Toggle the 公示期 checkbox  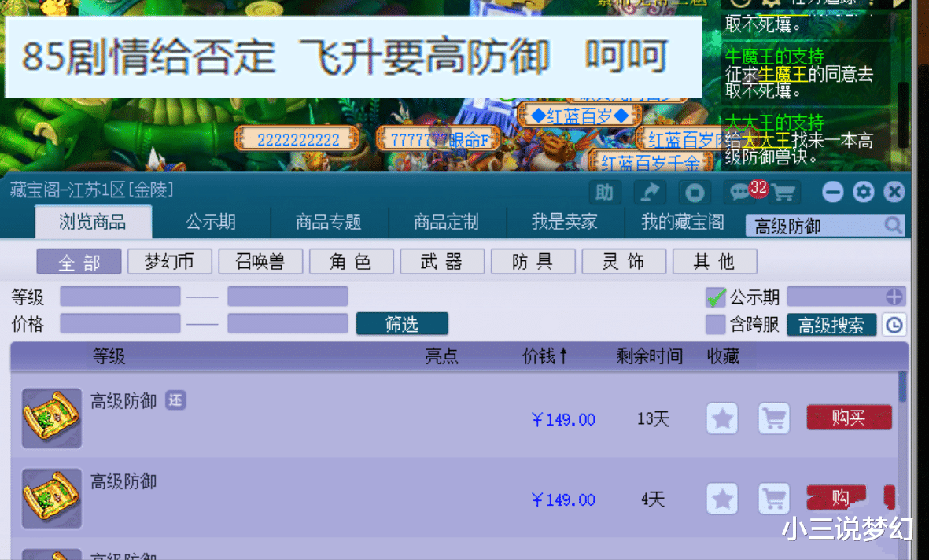[x=716, y=297]
